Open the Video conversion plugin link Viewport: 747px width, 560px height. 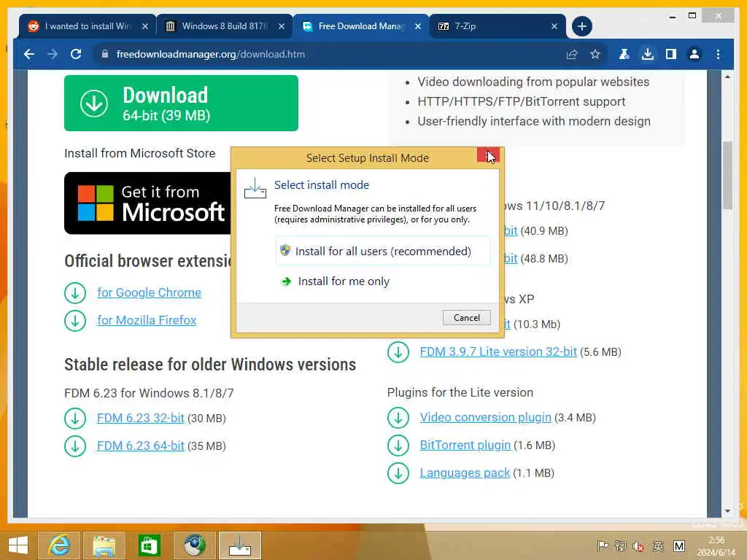coord(485,417)
